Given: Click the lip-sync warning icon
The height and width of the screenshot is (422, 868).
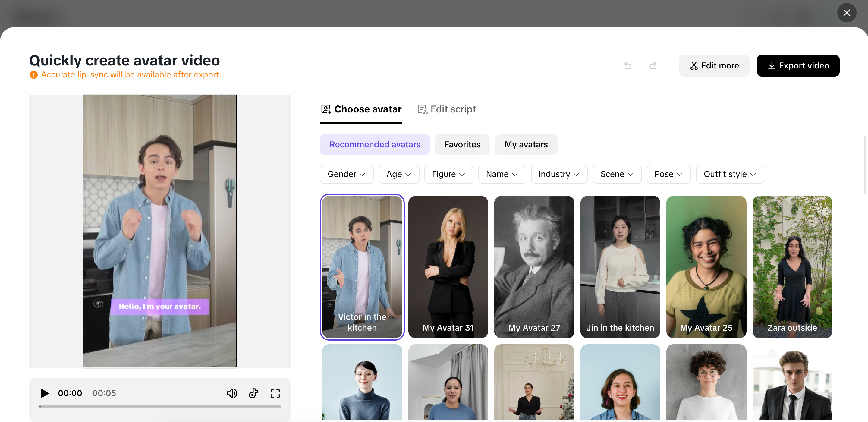Looking at the screenshot, I should pyautogui.click(x=33, y=74).
